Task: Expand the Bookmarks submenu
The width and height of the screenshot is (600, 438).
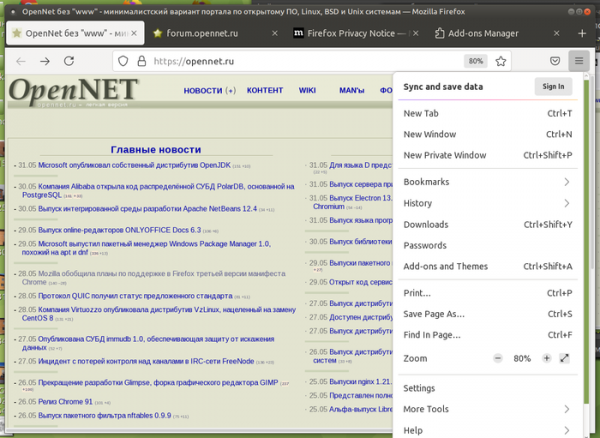Action: pyautogui.click(x=566, y=182)
